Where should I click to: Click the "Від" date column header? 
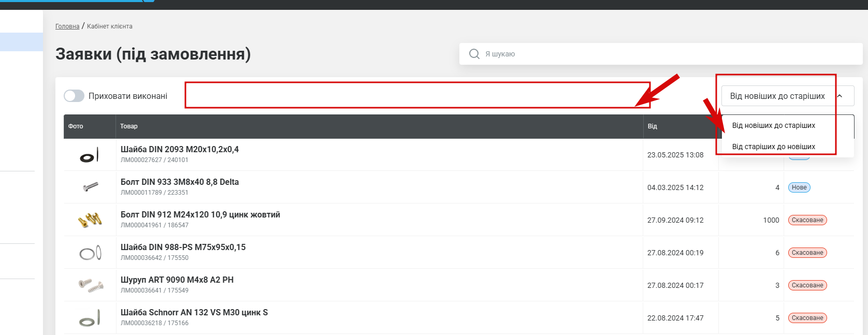point(652,126)
